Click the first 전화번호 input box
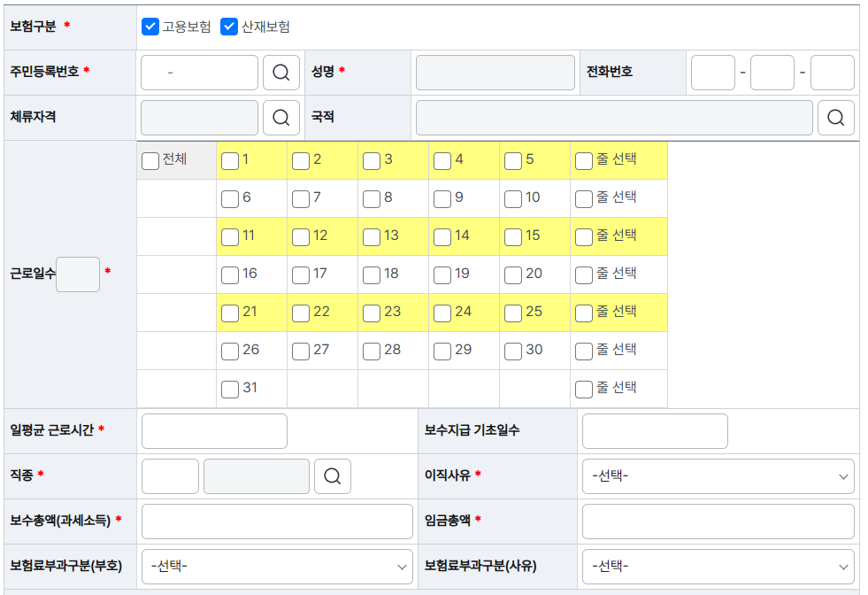The image size is (868, 595). [x=713, y=73]
